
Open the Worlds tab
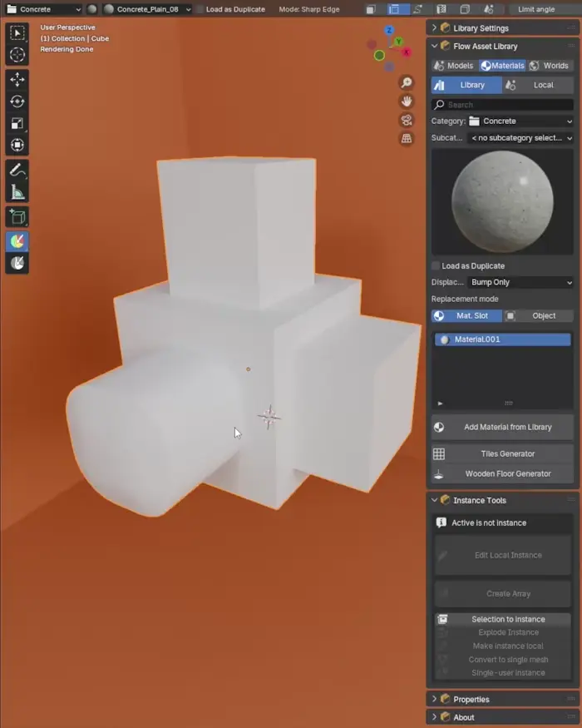[550, 66]
